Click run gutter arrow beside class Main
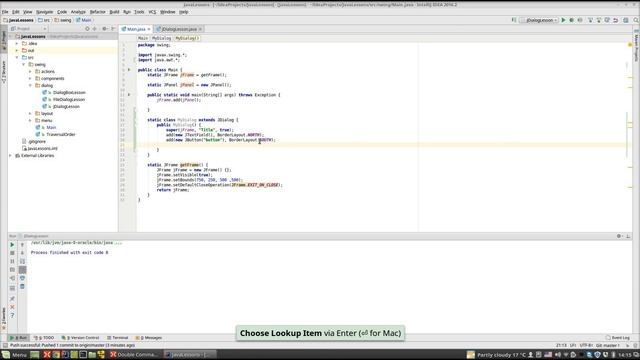Screen dimensions: 640x360 [x=129, y=70]
